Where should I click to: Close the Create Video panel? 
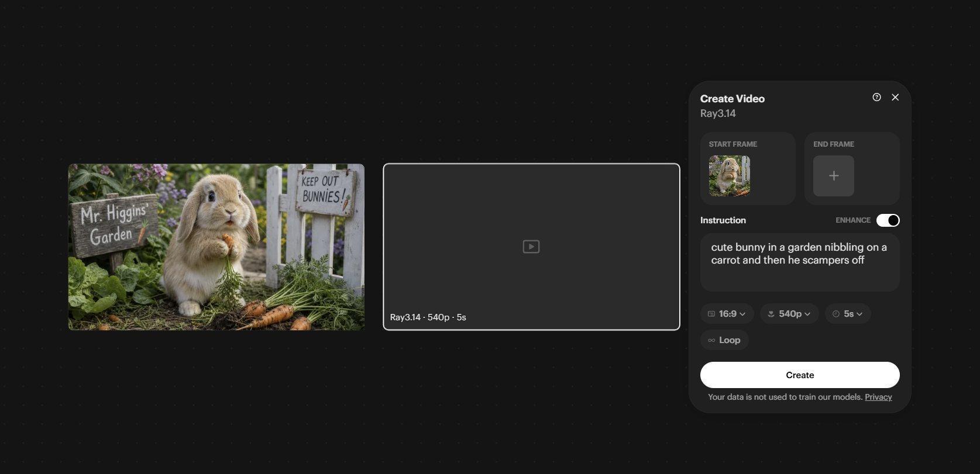click(895, 98)
